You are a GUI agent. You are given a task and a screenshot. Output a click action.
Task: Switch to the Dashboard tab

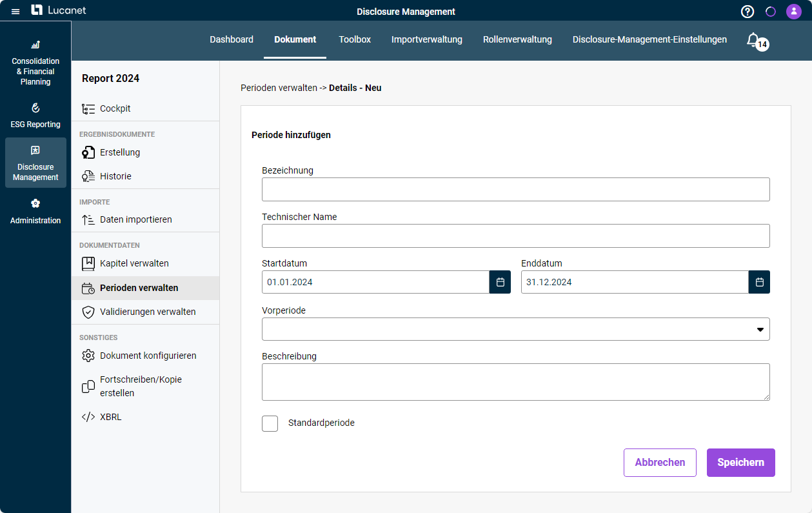(x=232, y=39)
